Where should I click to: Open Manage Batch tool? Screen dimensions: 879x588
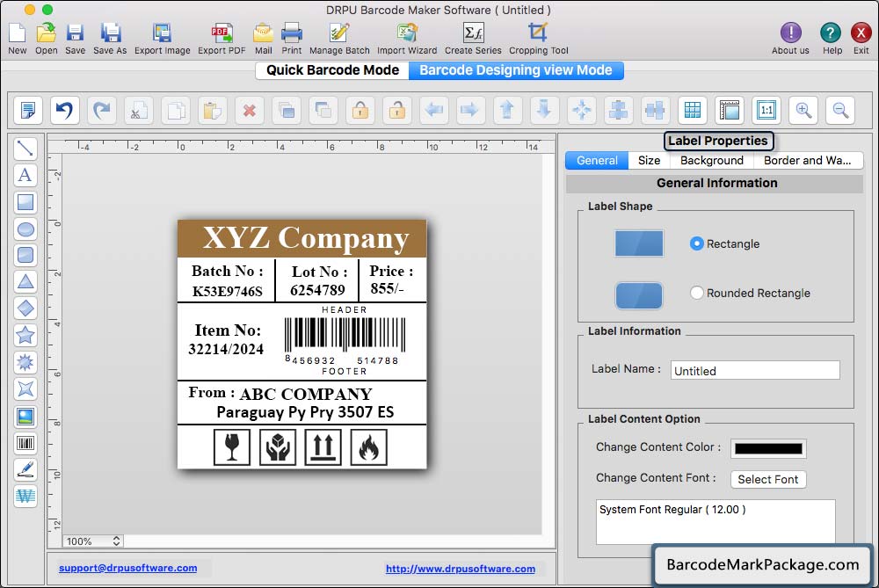click(339, 38)
